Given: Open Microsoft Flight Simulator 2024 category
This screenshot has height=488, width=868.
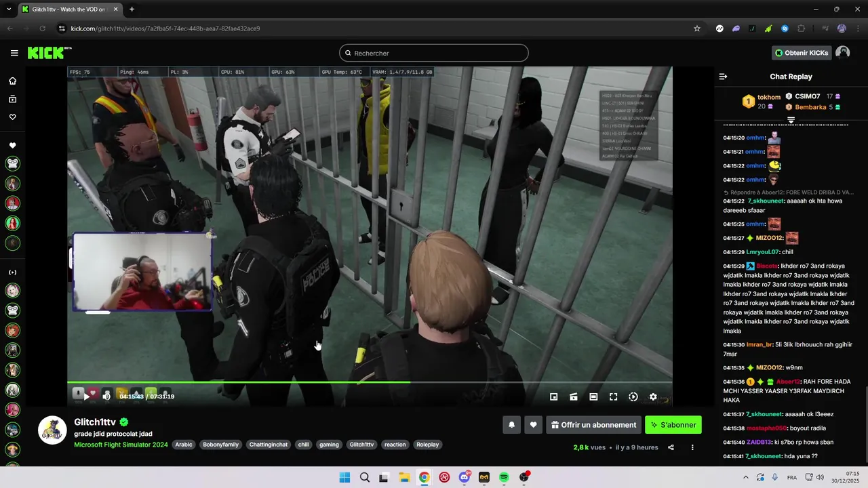Looking at the screenshot, I should tap(121, 445).
